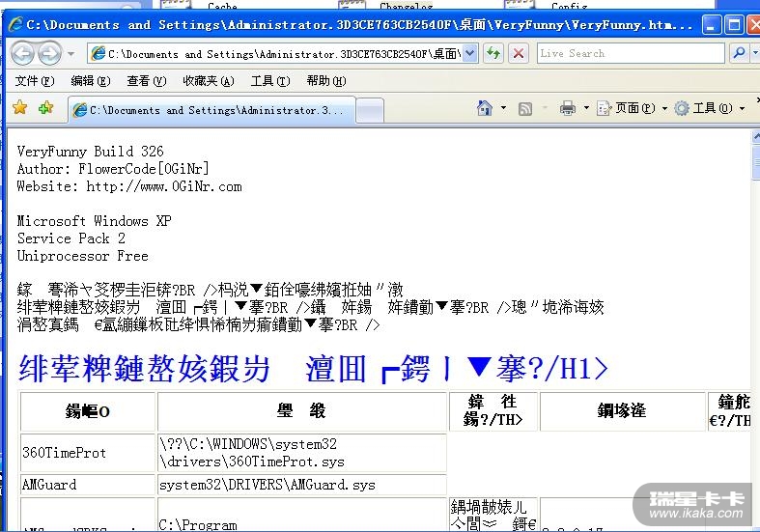Click the green Refresh arrows button
Viewport: 760px width, 532px height.
tap(493, 53)
